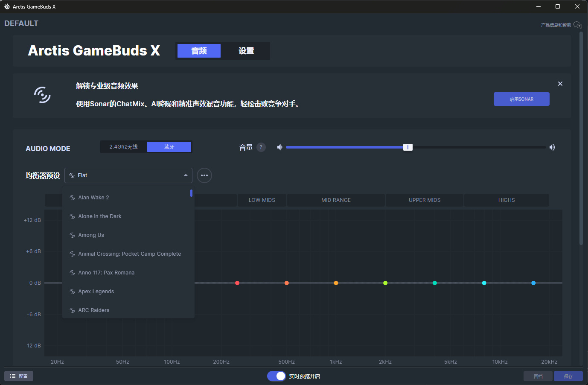Image resolution: width=588 pixels, height=385 pixels.
Task: Click the DEFAULT configuration label
Action: (21, 23)
